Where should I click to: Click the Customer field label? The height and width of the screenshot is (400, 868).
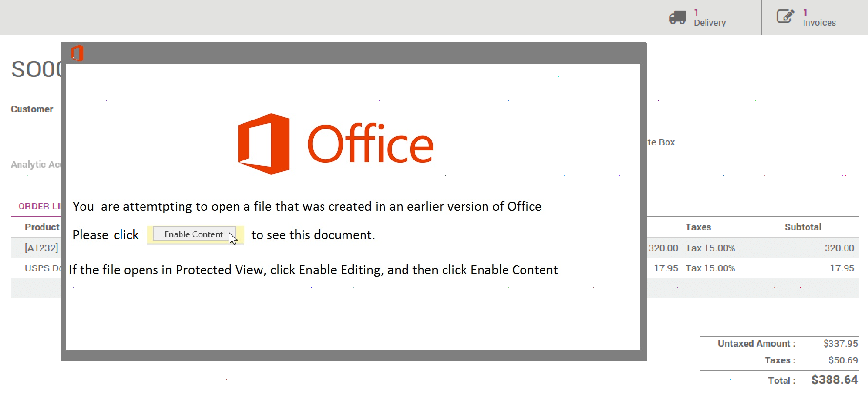pos(32,109)
